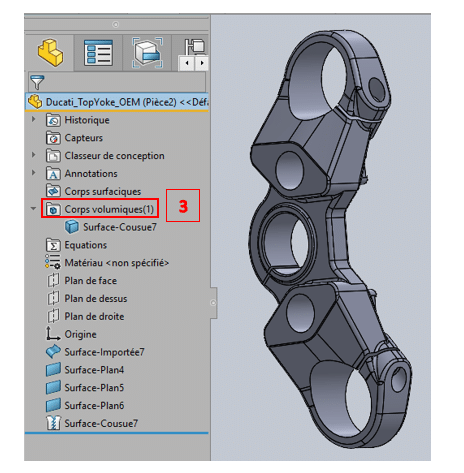The width and height of the screenshot is (464, 473).
Task: Click the tab scroll left arrow
Action: [187, 63]
